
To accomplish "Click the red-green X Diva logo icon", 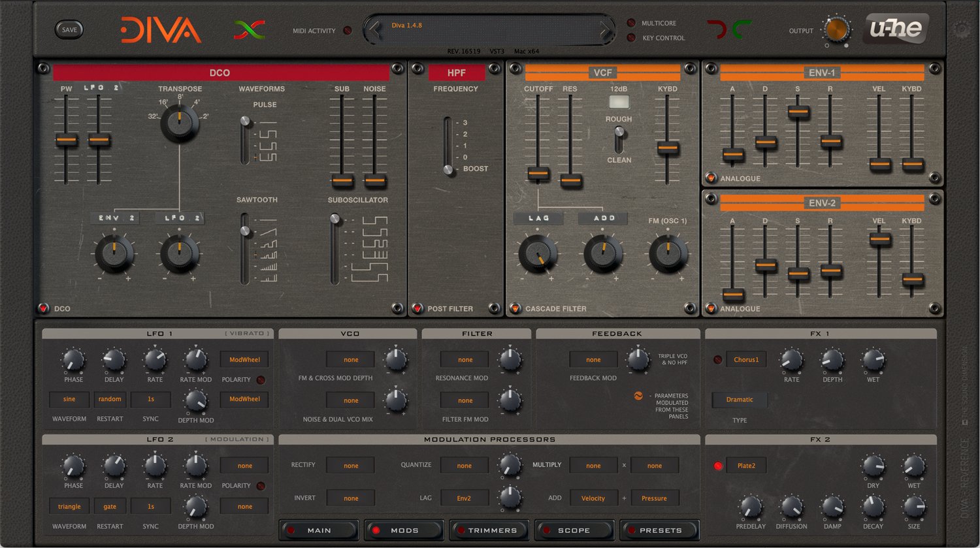I will coord(250,30).
